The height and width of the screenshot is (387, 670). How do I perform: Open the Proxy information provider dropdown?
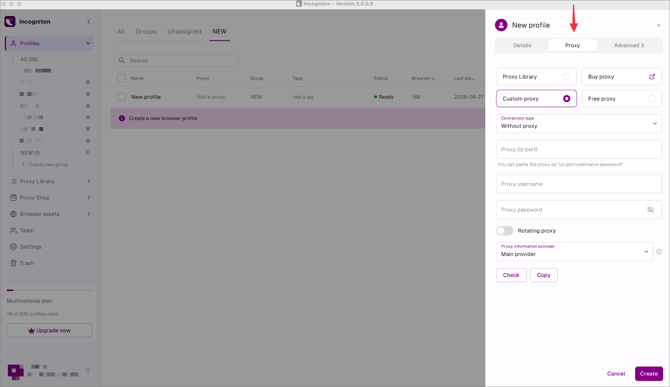(x=574, y=252)
